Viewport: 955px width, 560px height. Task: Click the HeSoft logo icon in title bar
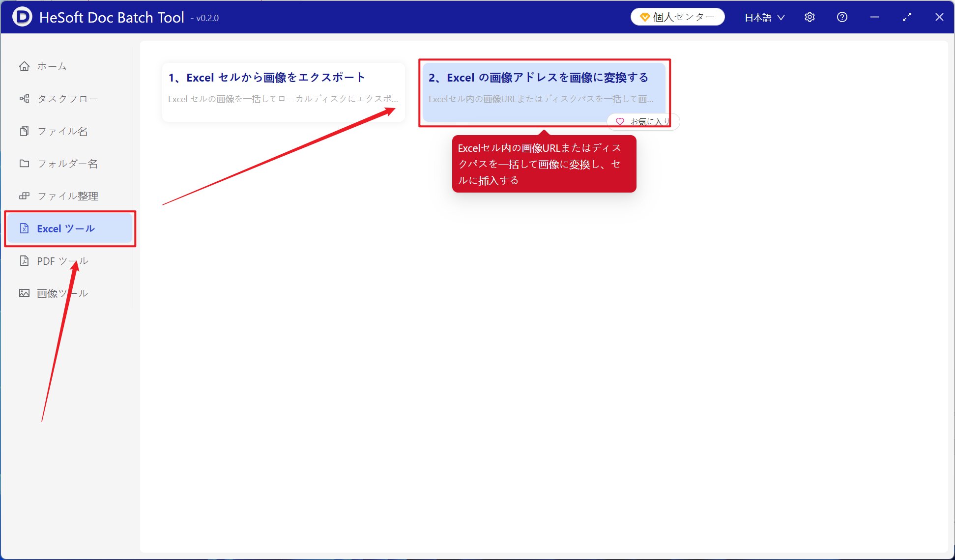22,17
